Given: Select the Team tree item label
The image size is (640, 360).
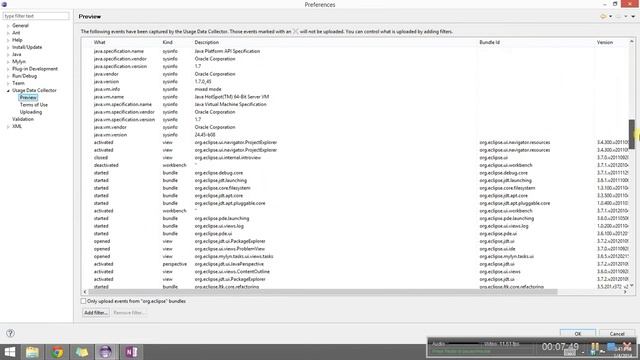Looking at the screenshot, I should click(x=18, y=83).
